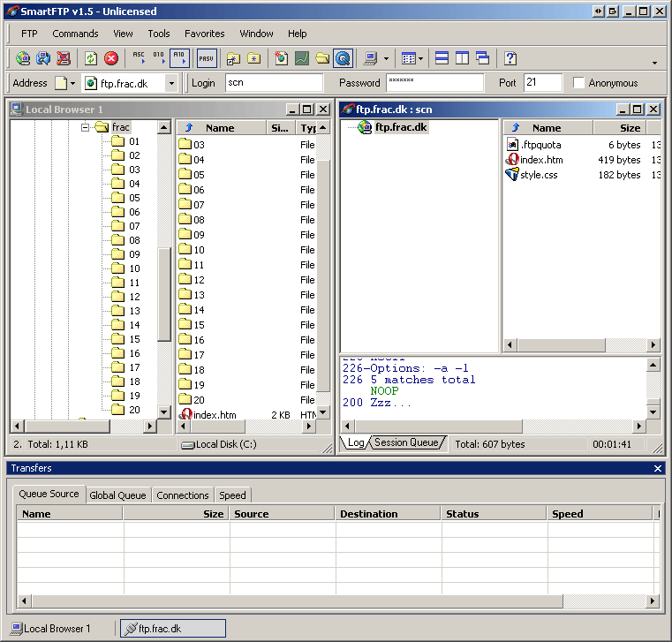Open the view mode dropdown arrow
Image resolution: width=672 pixels, height=642 pixels.
421,58
